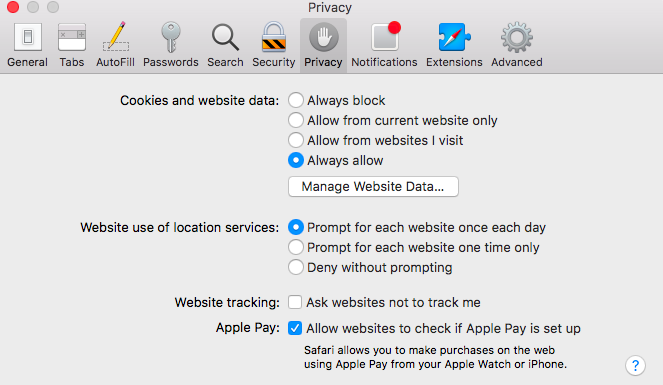Select Allow from websites I visit
This screenshot has height=385, width=663.
[x=296, y=140]
